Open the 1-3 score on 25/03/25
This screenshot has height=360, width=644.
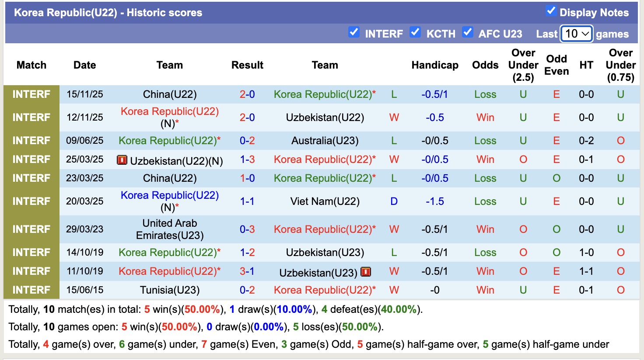click(x=247, y=159)
